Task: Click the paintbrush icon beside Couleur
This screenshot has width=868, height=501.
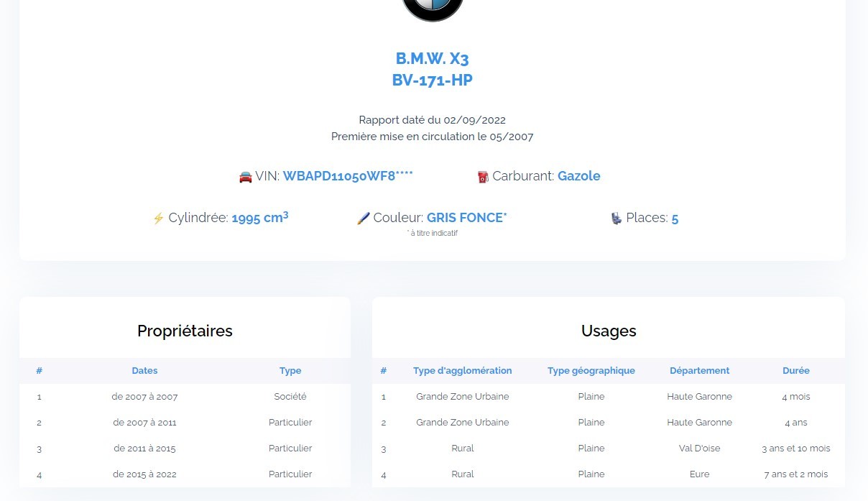Action: 364,218
